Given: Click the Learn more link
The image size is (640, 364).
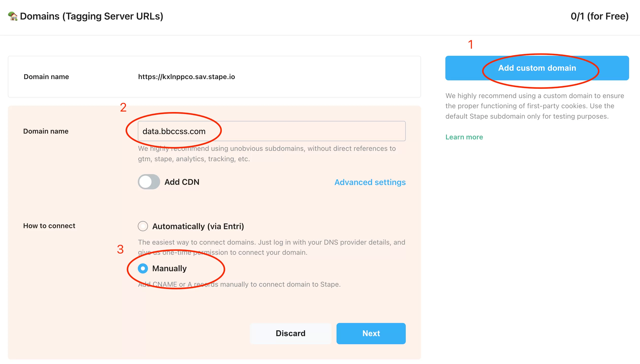Looking at the screenshot, I should [464, 137].
